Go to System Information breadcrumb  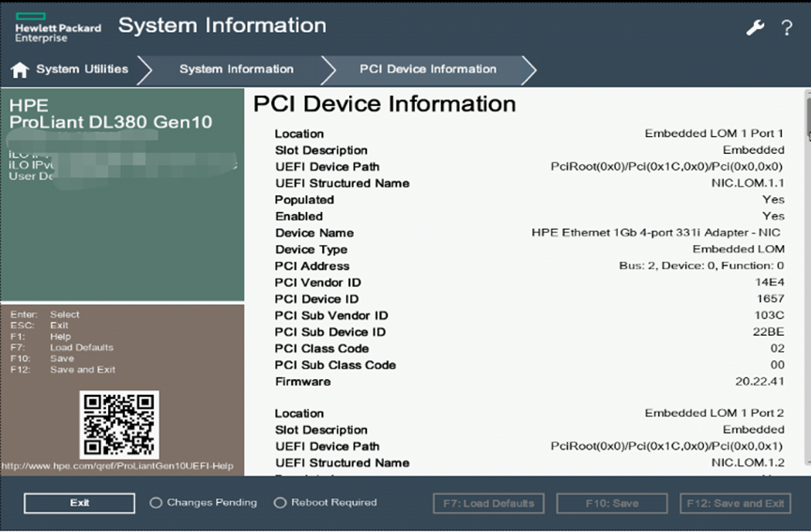click(237, 69)
